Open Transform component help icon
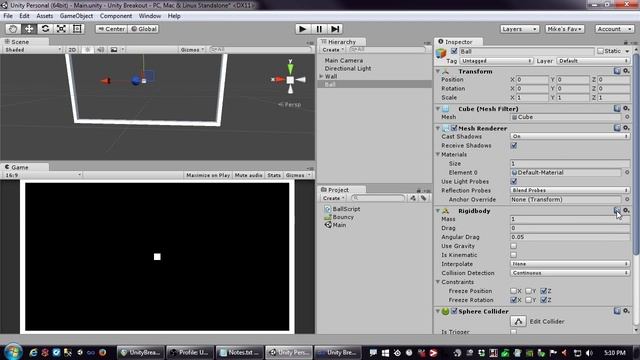640x360 pixels. [617, 71]
